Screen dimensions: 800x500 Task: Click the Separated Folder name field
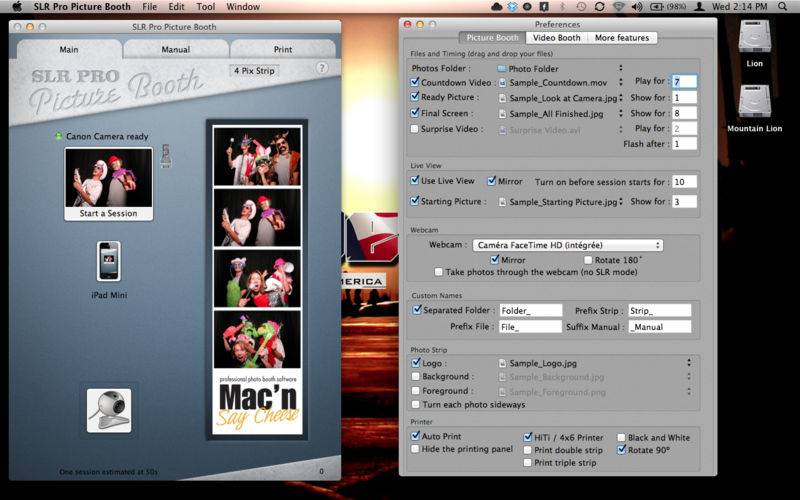tap(531, 311)
